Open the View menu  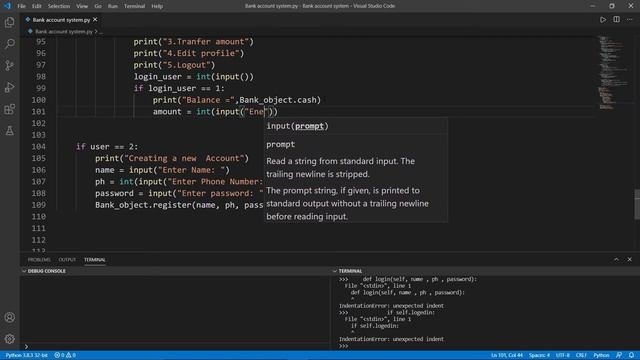pos(82,6)
